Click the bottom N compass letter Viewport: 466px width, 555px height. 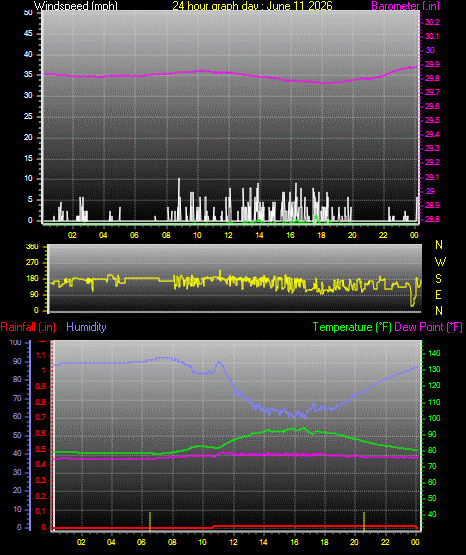(x=439, y=311)
